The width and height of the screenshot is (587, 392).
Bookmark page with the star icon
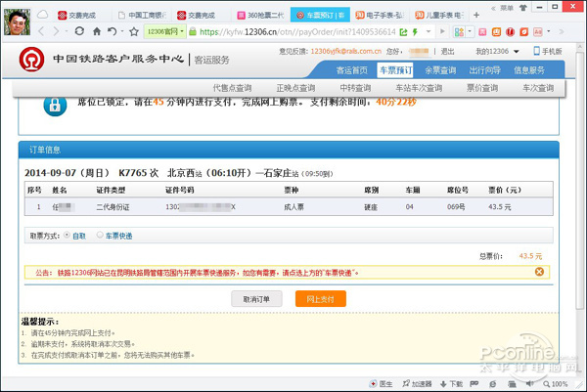click(x=134, y=32)
